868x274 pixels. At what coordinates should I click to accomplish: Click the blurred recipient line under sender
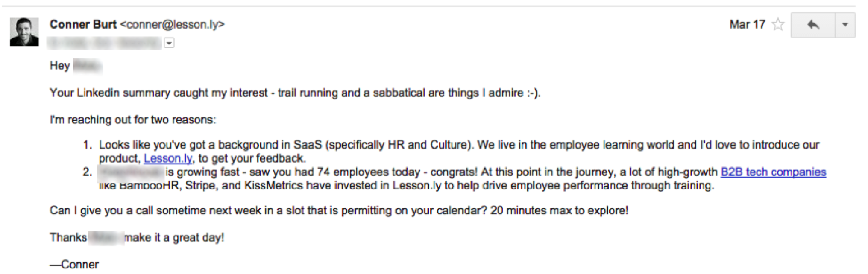(105, 43)
